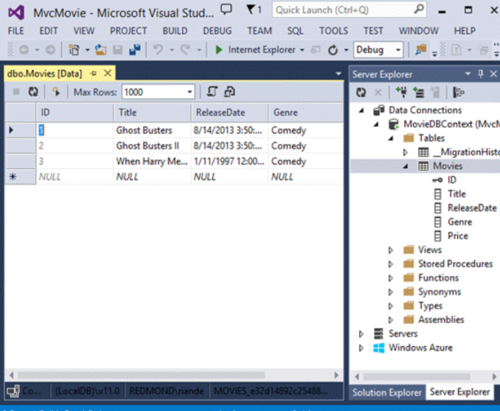This screenshot has height=411, width=500.
Task: Open Server Explorer window options dropdown
Action: pos(468,74)
